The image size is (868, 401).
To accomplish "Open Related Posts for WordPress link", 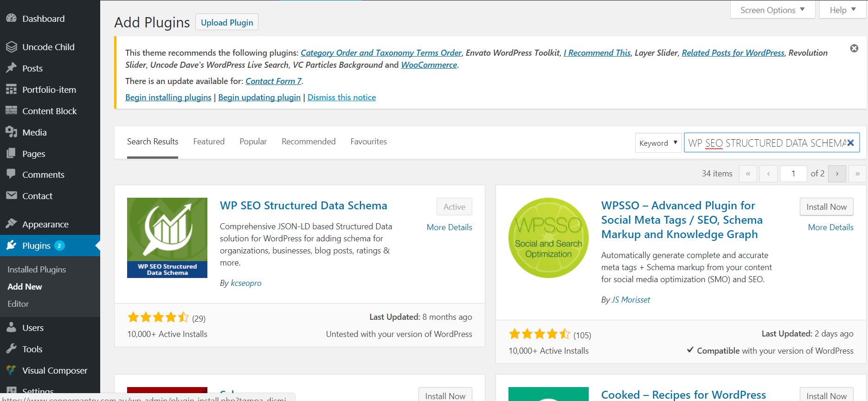I will pyautogui.click(x=733, y=53).
